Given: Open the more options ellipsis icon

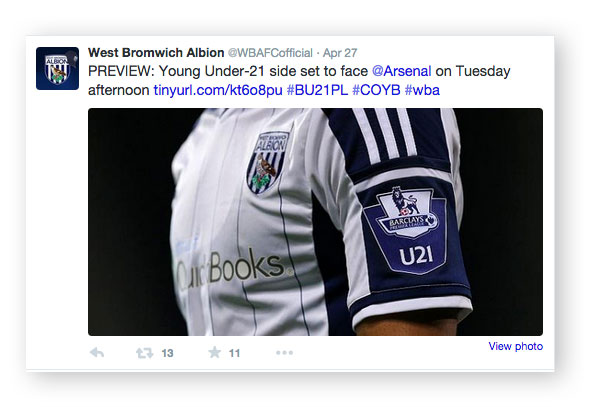Looking at the screenshot, I should coord(284,352).
